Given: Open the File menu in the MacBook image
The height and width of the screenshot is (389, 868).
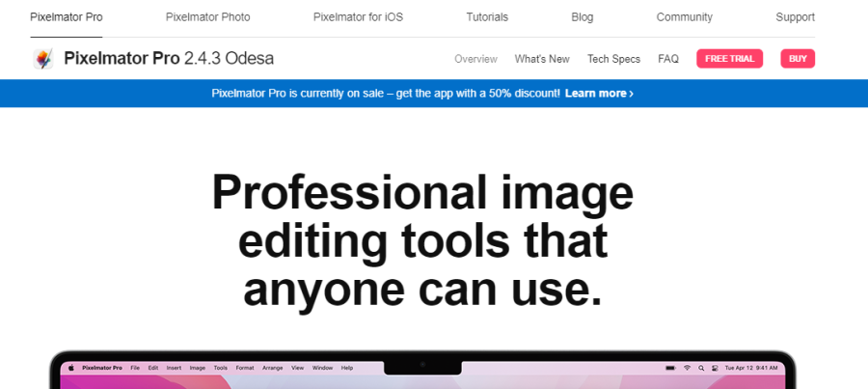Looking at the screenshot, I should (x=135, y=368).
